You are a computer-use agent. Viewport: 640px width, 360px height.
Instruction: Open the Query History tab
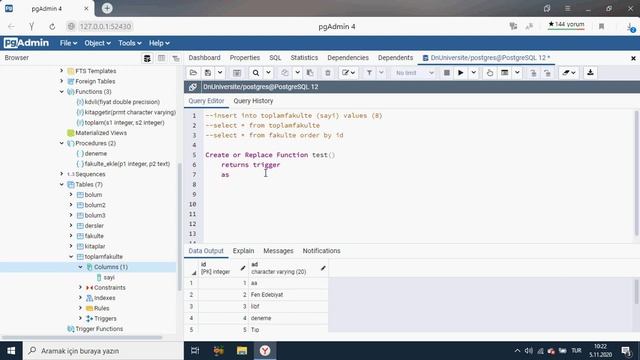click(253, 101)
